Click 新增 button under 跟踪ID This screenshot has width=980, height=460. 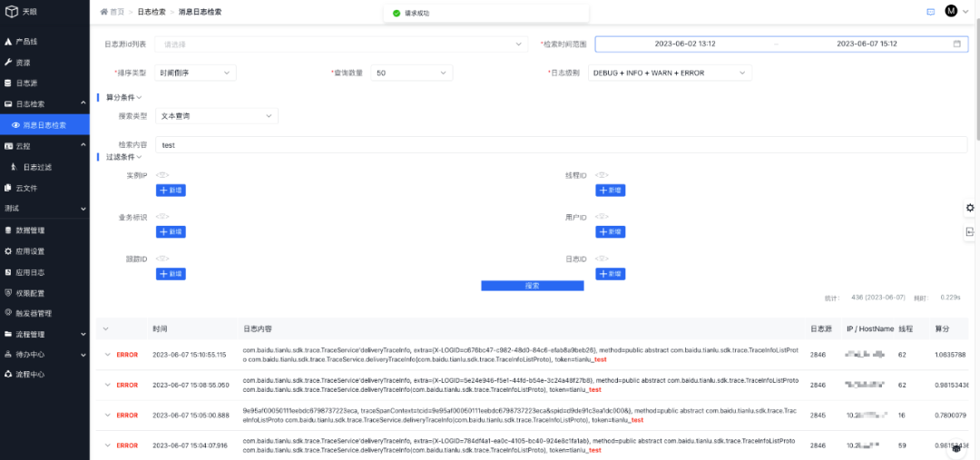171,274
